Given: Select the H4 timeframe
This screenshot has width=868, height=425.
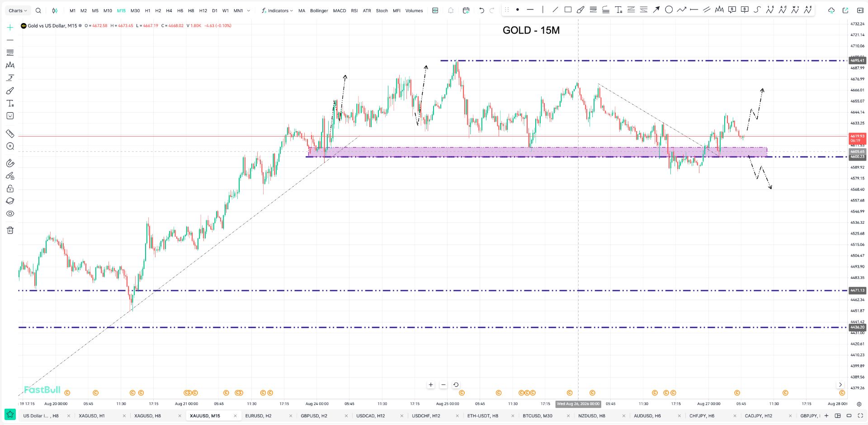Looking at the screenshot, I should coord(169,10).
